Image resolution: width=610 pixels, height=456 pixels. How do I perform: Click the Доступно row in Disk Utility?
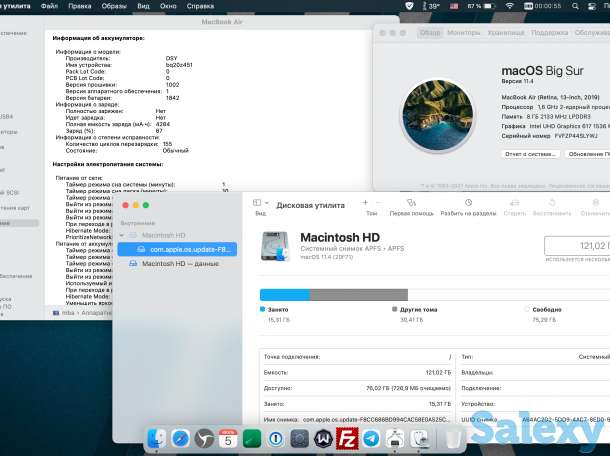click(x=357, y=388)
